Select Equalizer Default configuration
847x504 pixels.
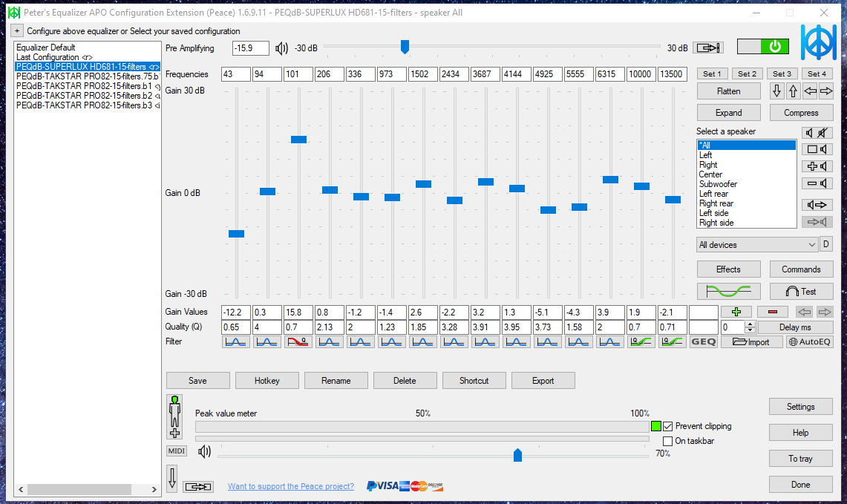[88, 48]
